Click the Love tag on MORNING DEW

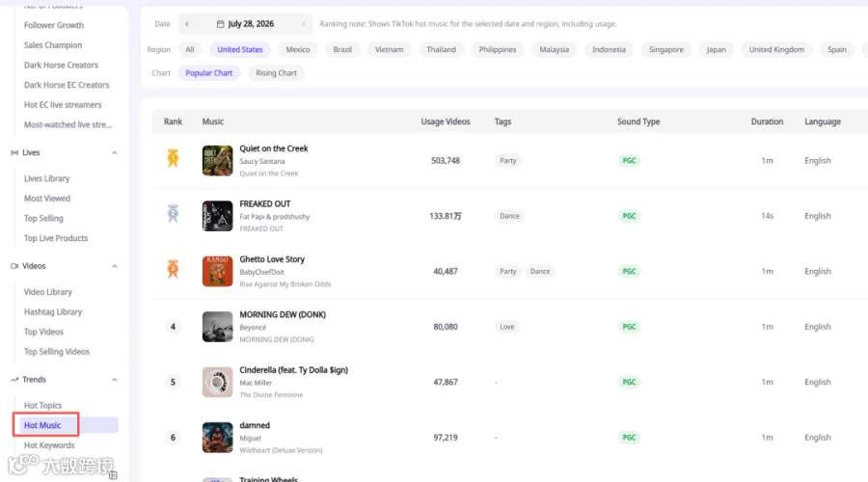[x=507, y=327]
